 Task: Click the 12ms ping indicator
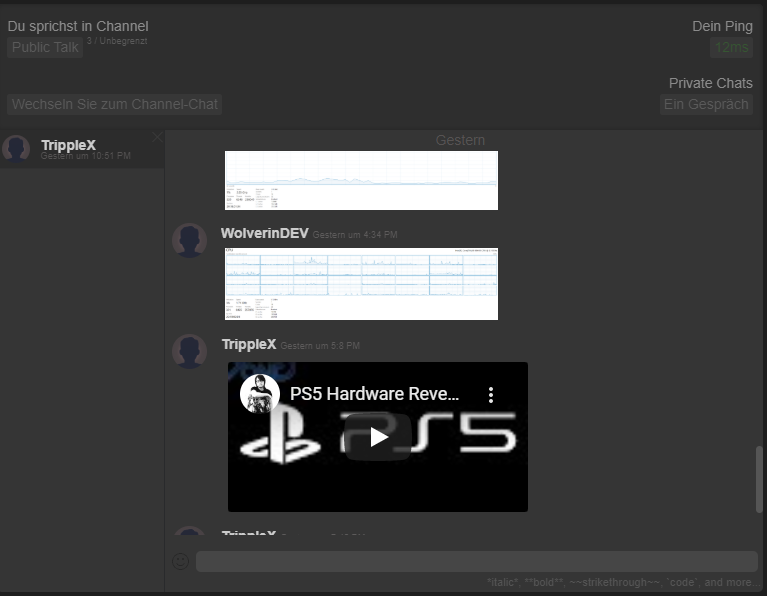click(x=731, y=47)
